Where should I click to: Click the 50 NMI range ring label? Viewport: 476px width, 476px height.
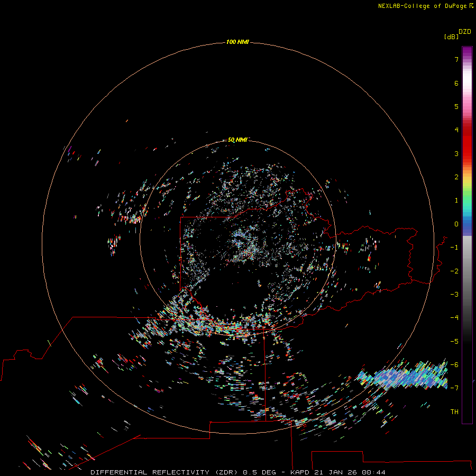[x=237, y=140]
